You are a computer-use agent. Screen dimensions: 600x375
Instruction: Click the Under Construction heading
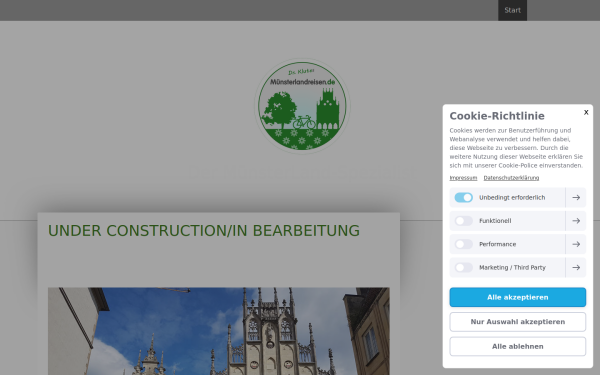204,231
